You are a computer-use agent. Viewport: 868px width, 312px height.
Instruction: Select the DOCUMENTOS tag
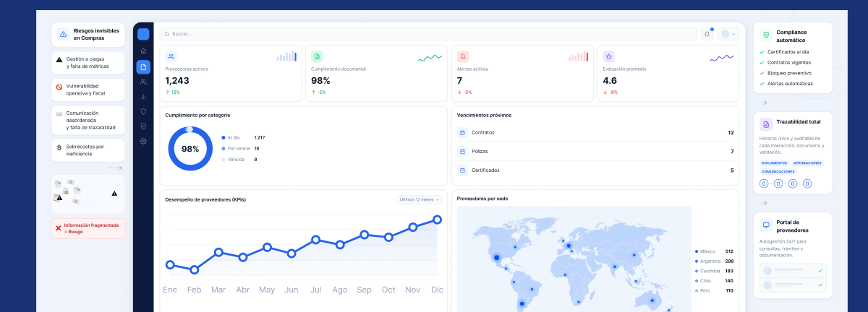coord(774,163)
